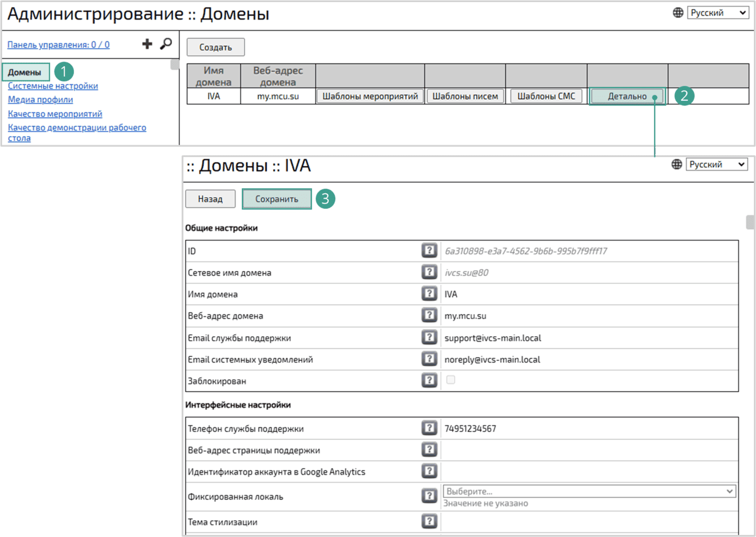Show help for Тема стилизации

[x=429, y=521]
